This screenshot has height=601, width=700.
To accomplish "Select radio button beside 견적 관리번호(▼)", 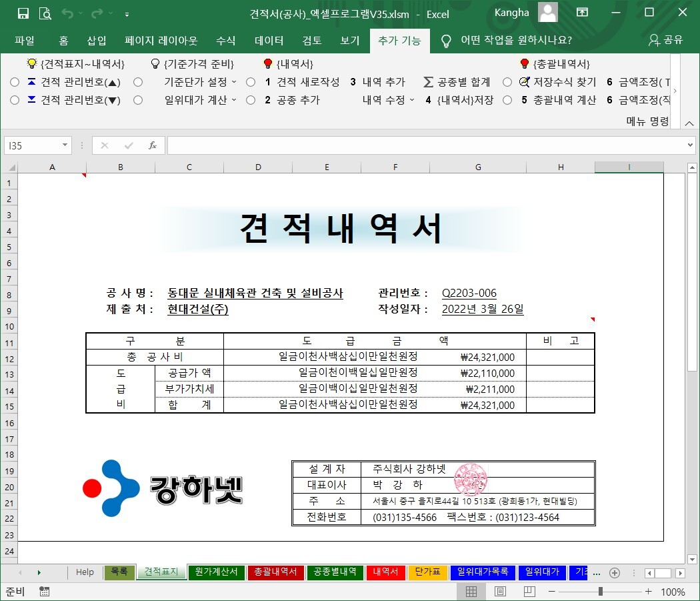I will click(15, 100).
